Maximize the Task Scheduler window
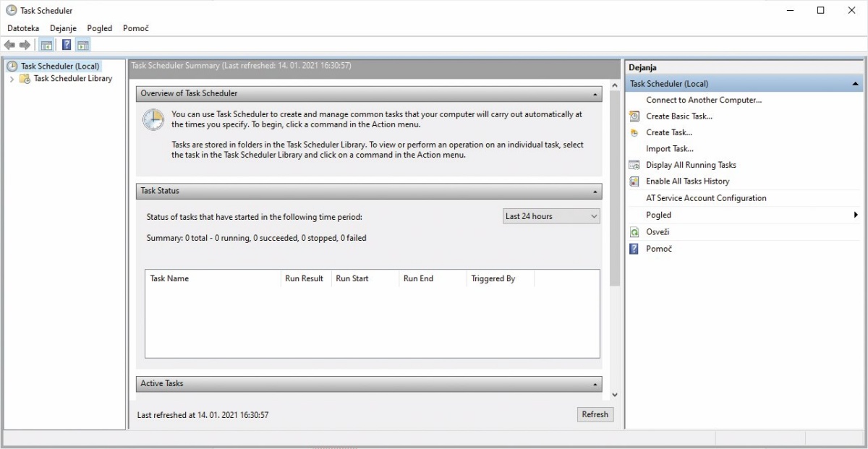 (x=821, y=10)
